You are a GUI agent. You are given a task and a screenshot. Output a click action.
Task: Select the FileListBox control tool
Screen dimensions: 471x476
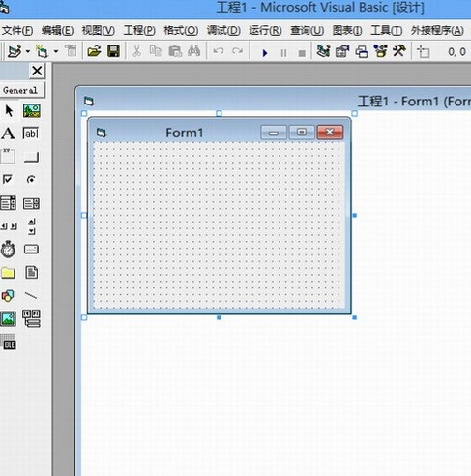31,272
